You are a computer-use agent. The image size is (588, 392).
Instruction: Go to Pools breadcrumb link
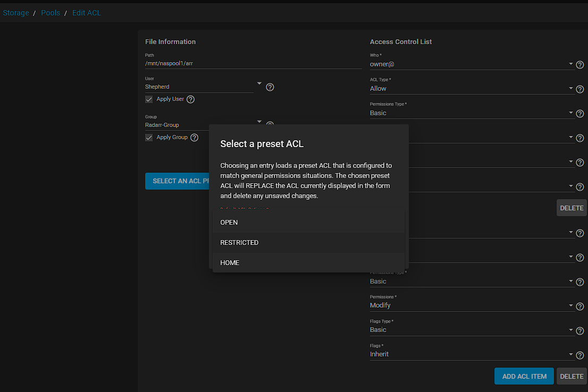[51, 13]
